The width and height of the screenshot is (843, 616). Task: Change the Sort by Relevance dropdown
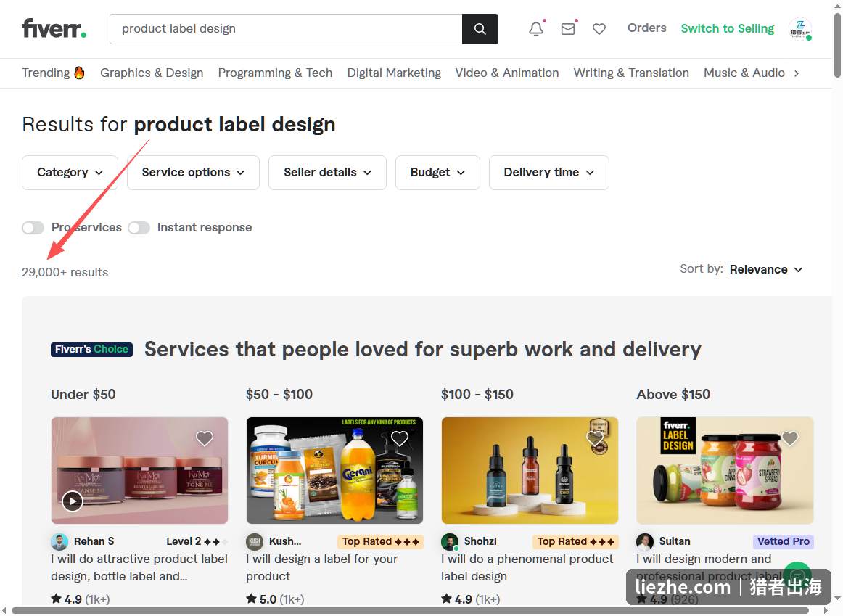[765, 269]
